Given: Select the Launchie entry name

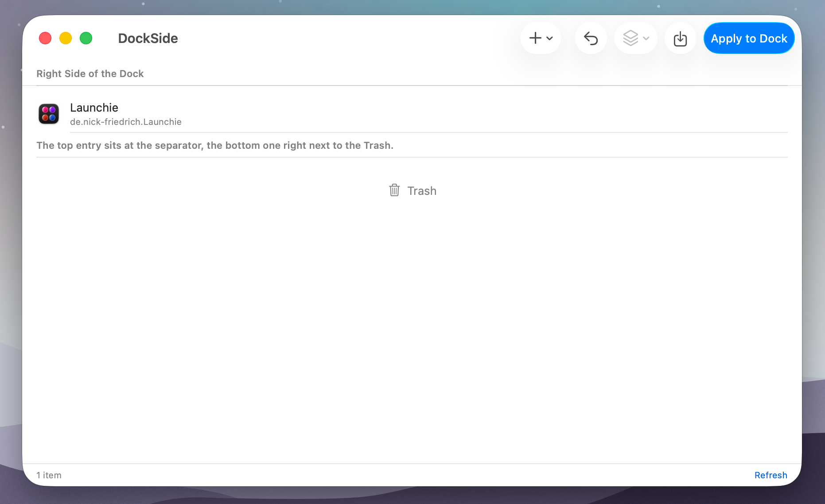Looking at the screenshot, I should (94, 108).
